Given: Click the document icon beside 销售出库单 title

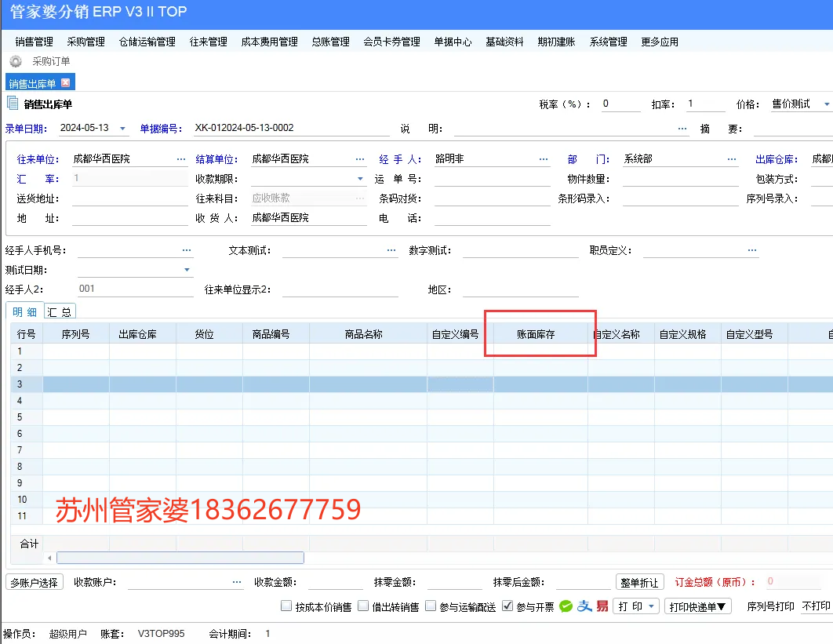Looking at the screenshot, I should pyautogui.click(x=13, y=104).
